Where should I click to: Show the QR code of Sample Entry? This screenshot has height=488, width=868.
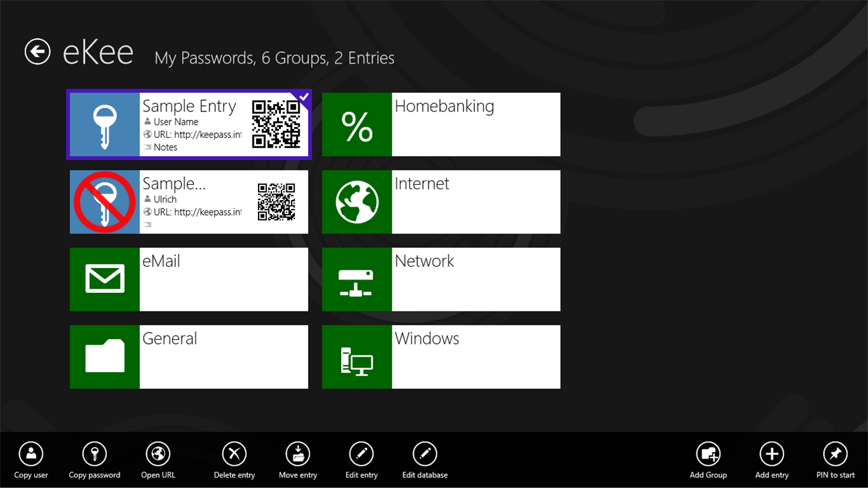pyautogui.click(x=276, y=124)
